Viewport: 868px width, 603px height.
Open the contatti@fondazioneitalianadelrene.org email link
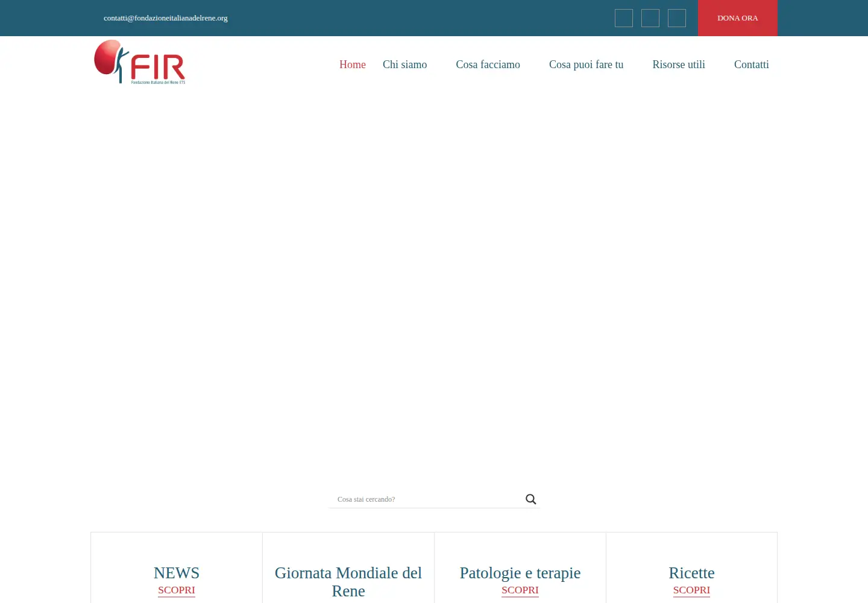click(166, 18)
